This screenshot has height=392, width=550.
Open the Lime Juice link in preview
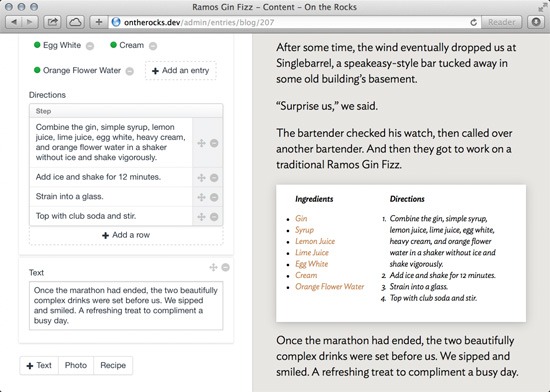click(312, 253)
